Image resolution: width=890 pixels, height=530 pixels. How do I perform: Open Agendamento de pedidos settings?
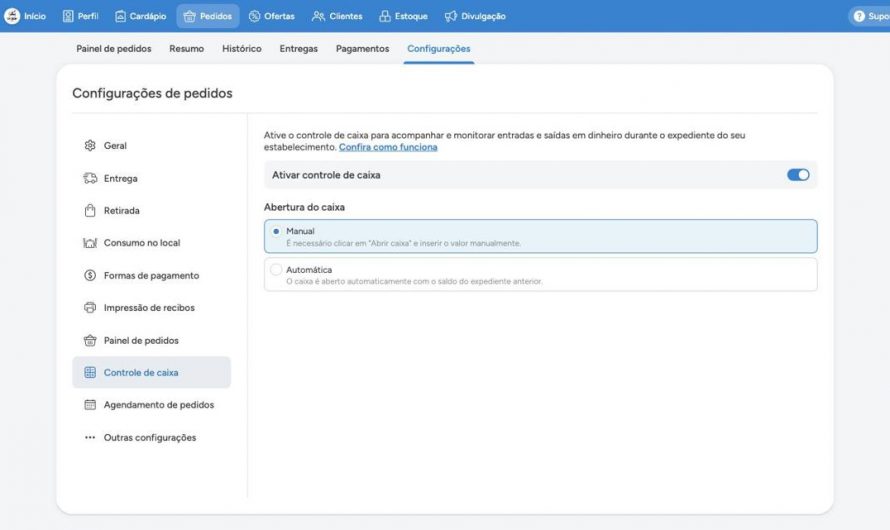pyautogui.click(x=152, y=405)
